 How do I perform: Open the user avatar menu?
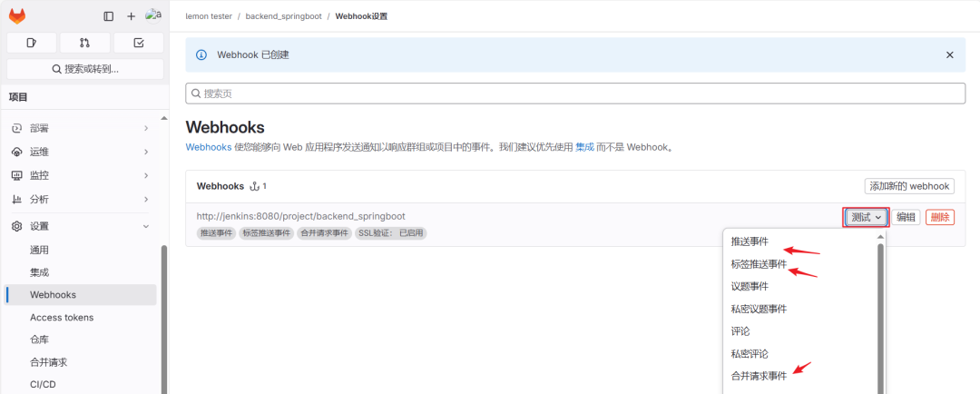click(152, 15)
